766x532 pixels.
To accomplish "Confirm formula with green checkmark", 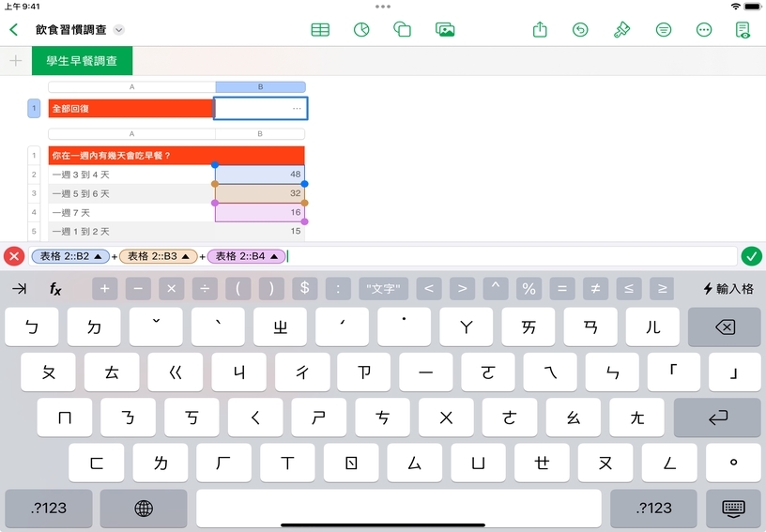I will point(751,256).
